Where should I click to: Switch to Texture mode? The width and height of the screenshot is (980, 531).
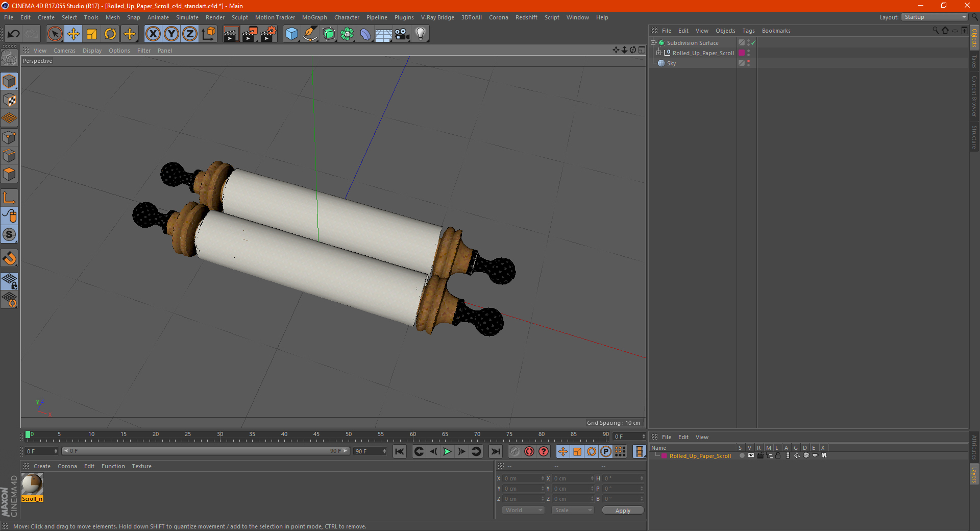pos(10,100)
